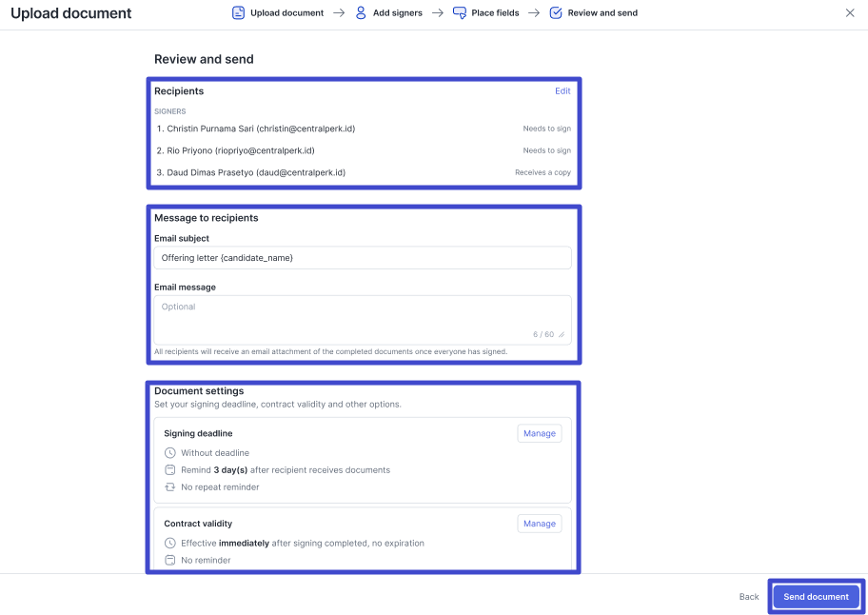Close the Upload document dialog
The image size is (868, 615).
pyautogui.click(x=850, y=12)
